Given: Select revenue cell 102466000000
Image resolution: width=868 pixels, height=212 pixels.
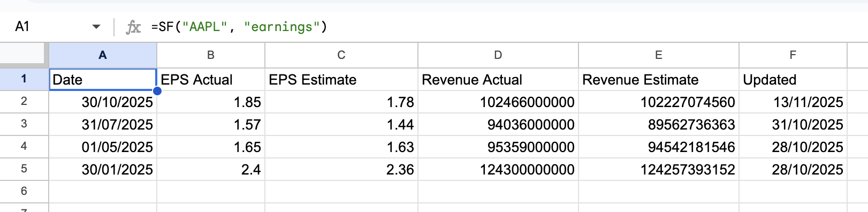Looking at the screenshot, I should tap(498, 102).
